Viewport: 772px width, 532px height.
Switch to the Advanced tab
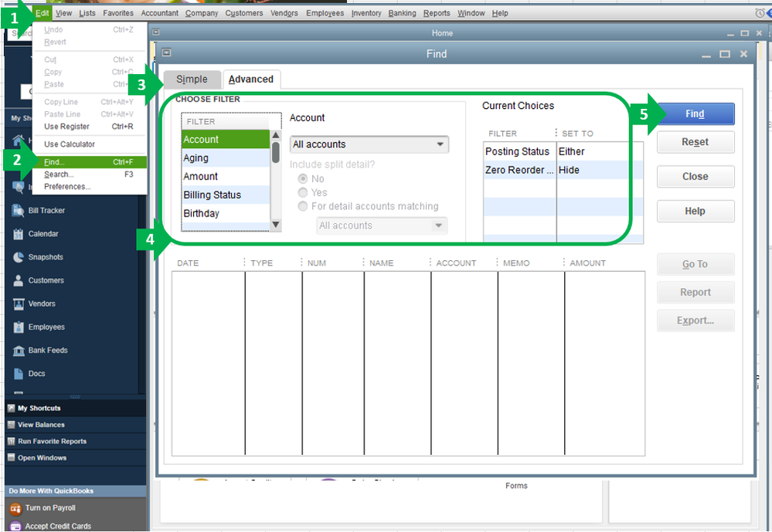(251, 80)
